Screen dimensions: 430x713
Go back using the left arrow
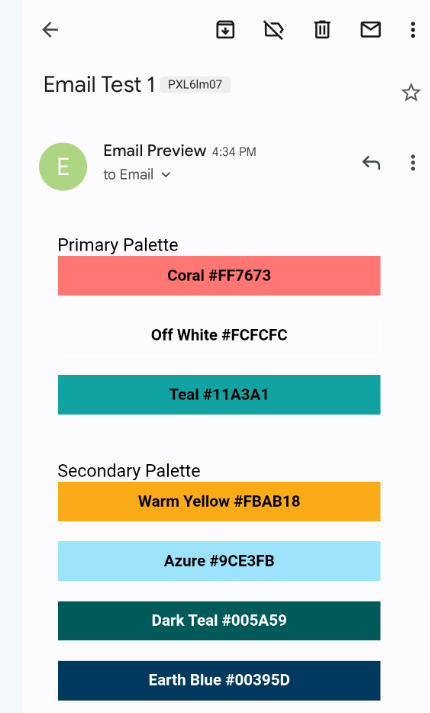pyautogui.click(x=50, y=30)
